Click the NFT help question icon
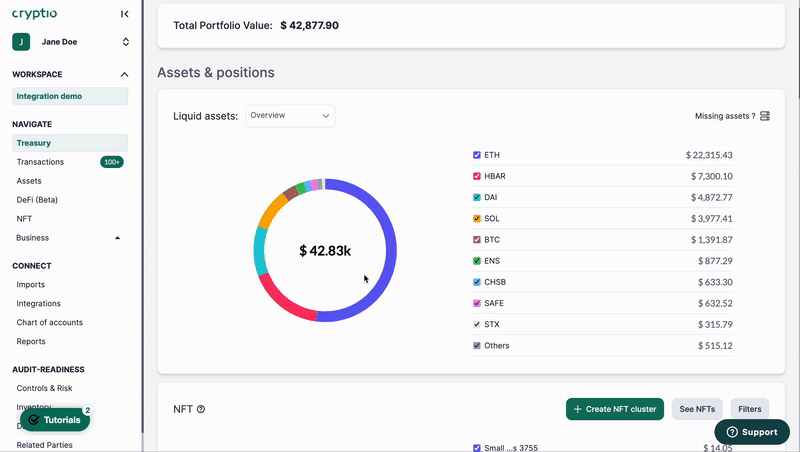The height and width of the screenshot is (452, 800). click(x=201, y=409)
